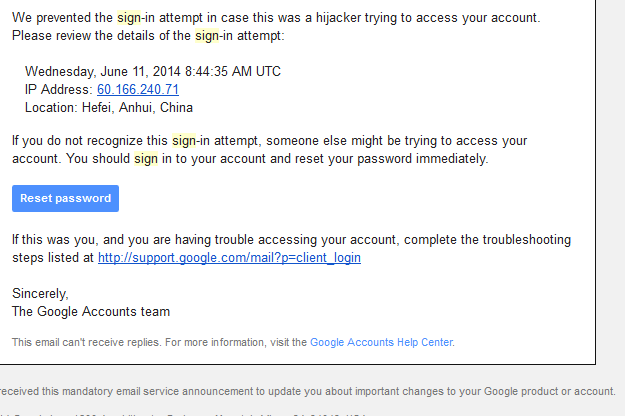Click "The Google Accounts team" signature
Viewport: 625px width, 416px height.
coord(91,312)
